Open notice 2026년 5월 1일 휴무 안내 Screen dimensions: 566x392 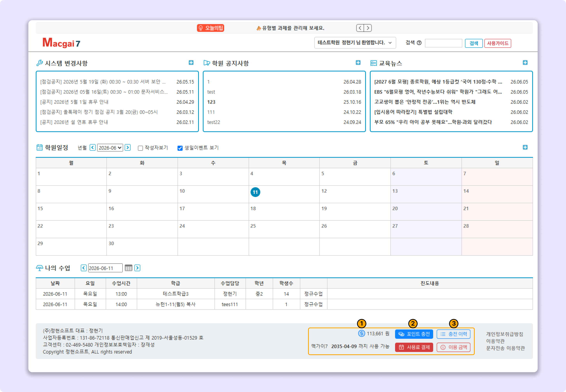point(74,102)
